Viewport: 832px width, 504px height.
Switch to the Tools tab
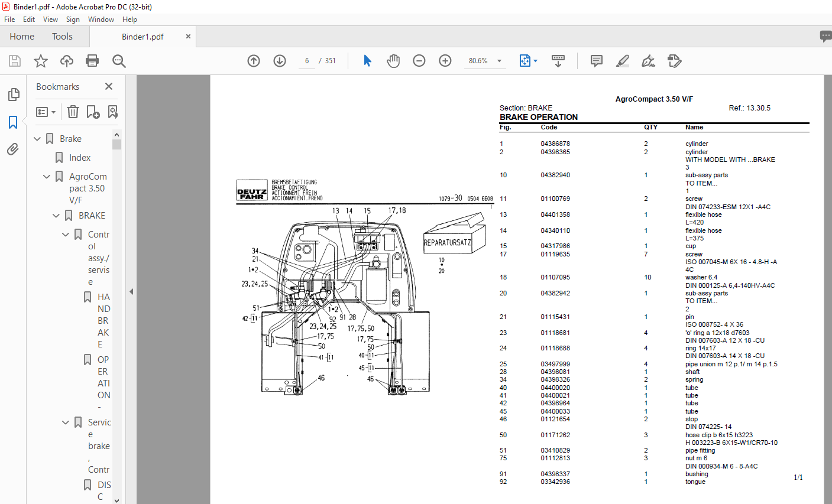62,37
